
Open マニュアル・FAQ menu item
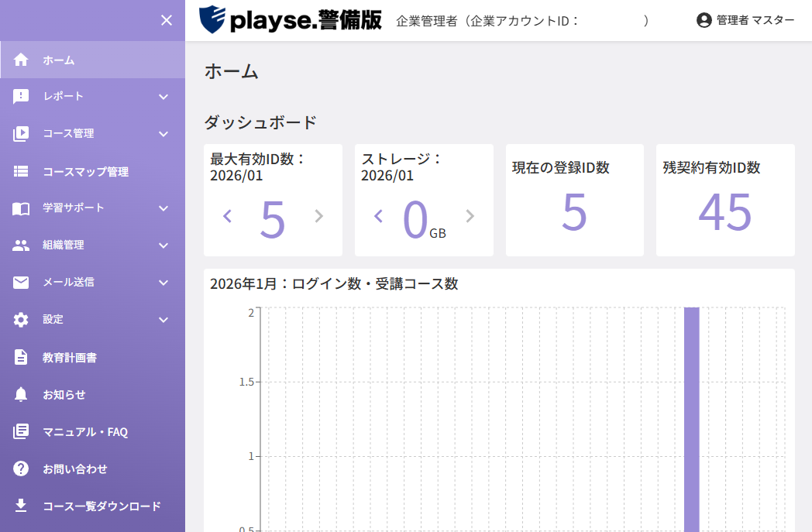tap(93, 431)
